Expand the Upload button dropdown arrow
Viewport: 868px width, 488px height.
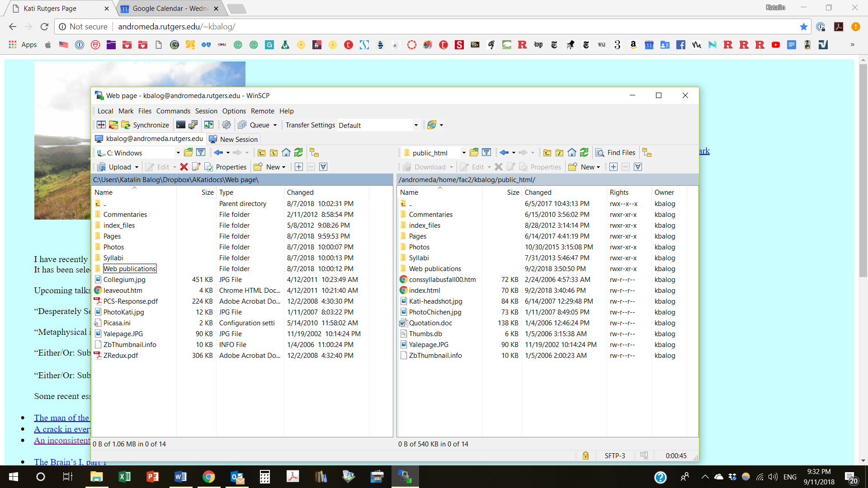point(137,167)
